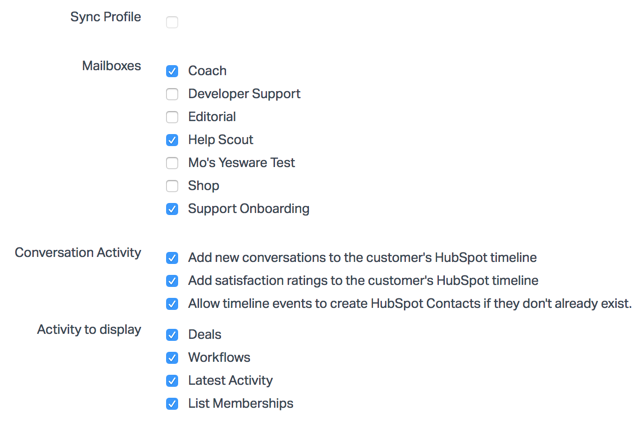Select the Shop mailbox checkbox
This screenshot has height=421, width=644.
point(172,186)
